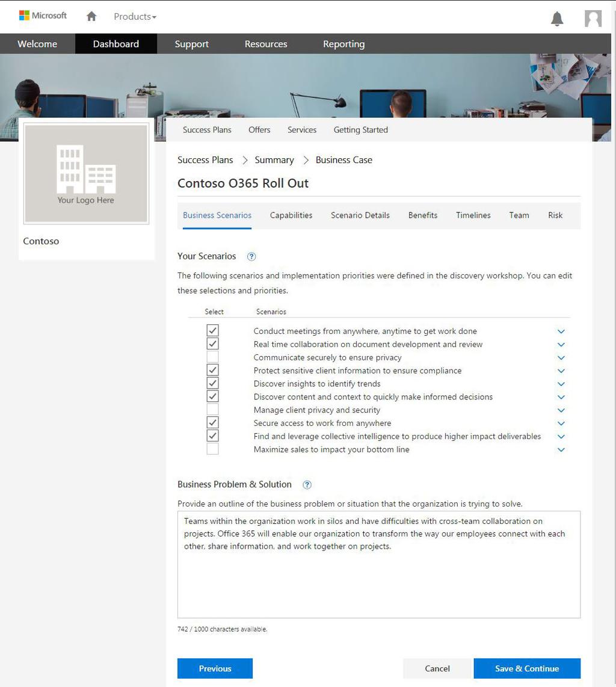Click the 742 / 1000 characters available text
This screenshot has height=687, width=616.
point(222,629)
